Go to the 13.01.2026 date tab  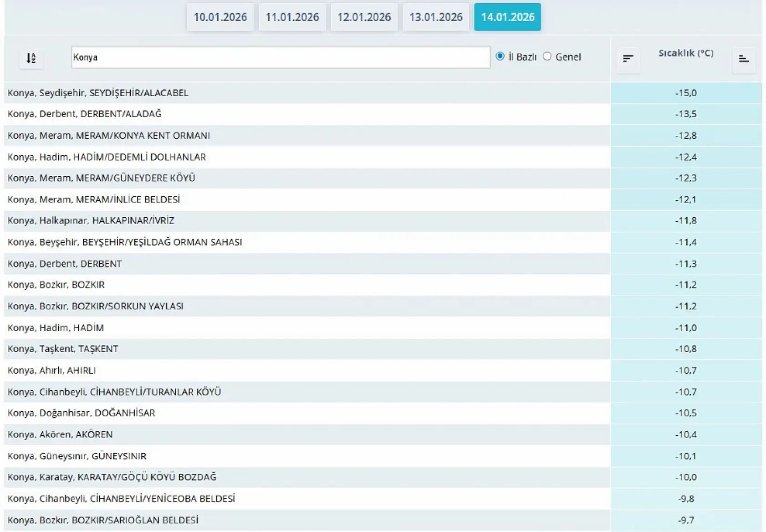[x=436, y=17]
